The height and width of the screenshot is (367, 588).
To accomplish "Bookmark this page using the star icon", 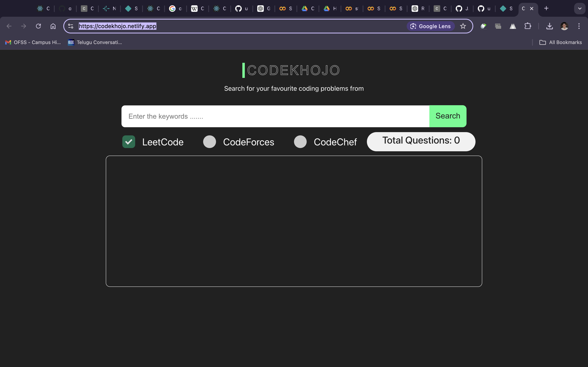I will click(x=463, y=26).
